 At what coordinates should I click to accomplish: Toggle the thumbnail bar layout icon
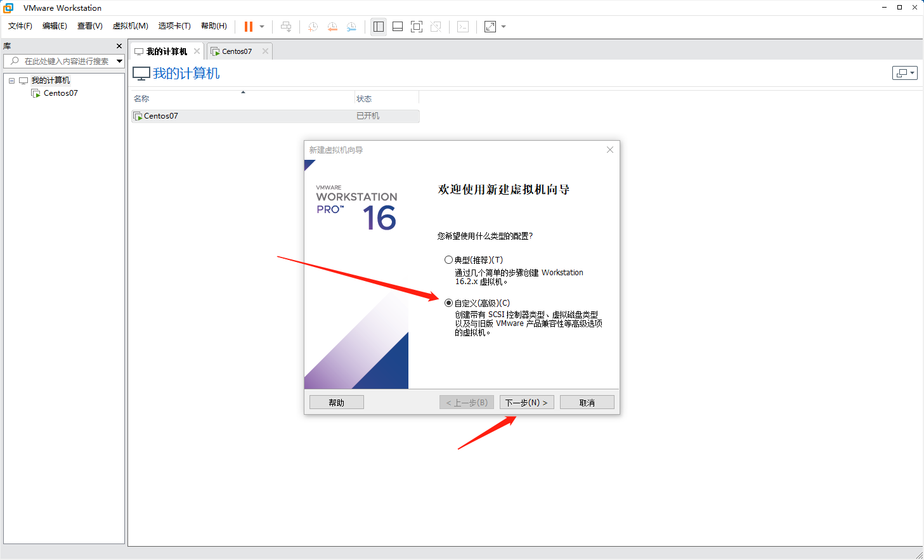[398, 27]
